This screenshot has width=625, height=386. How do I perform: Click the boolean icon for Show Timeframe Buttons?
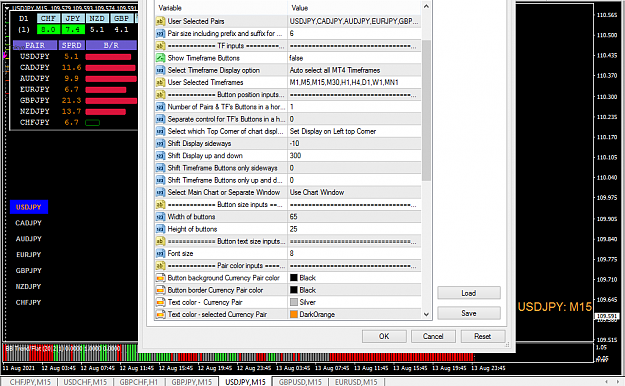pos(160,58)
